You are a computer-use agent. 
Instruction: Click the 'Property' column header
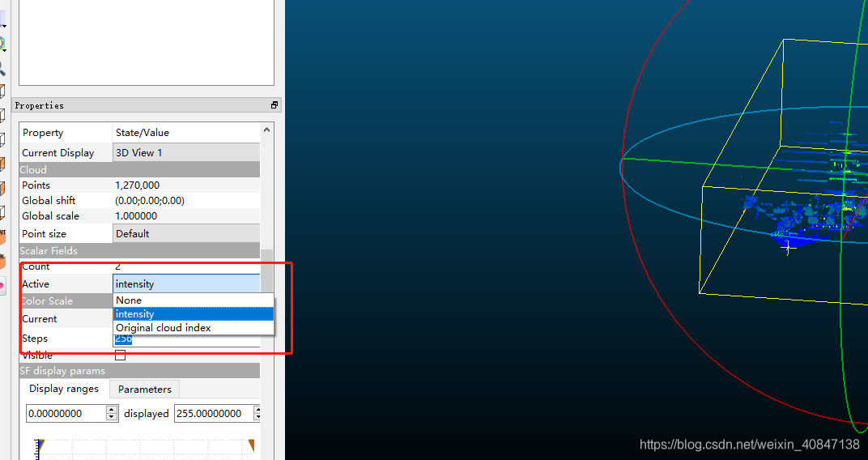point(66,133)
